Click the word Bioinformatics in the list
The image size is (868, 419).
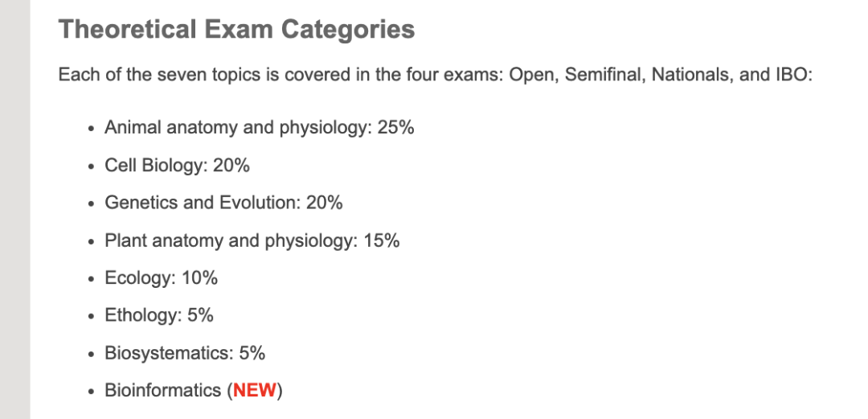162,391
